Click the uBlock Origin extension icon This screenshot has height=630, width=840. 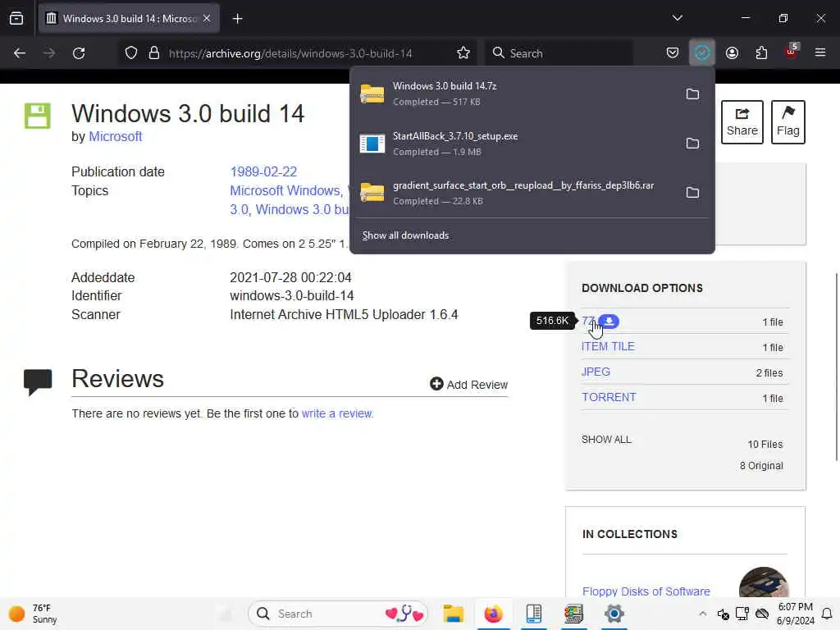(x=792, y=51)
